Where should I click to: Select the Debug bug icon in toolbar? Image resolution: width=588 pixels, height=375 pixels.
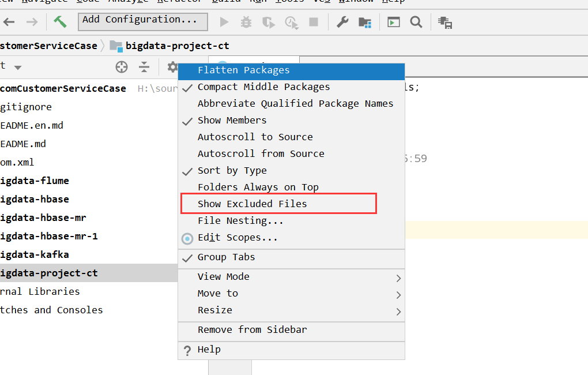tap(246, 21)
